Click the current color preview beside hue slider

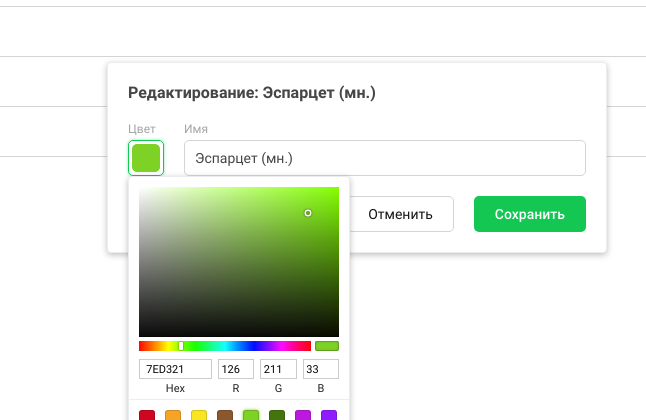327,346
